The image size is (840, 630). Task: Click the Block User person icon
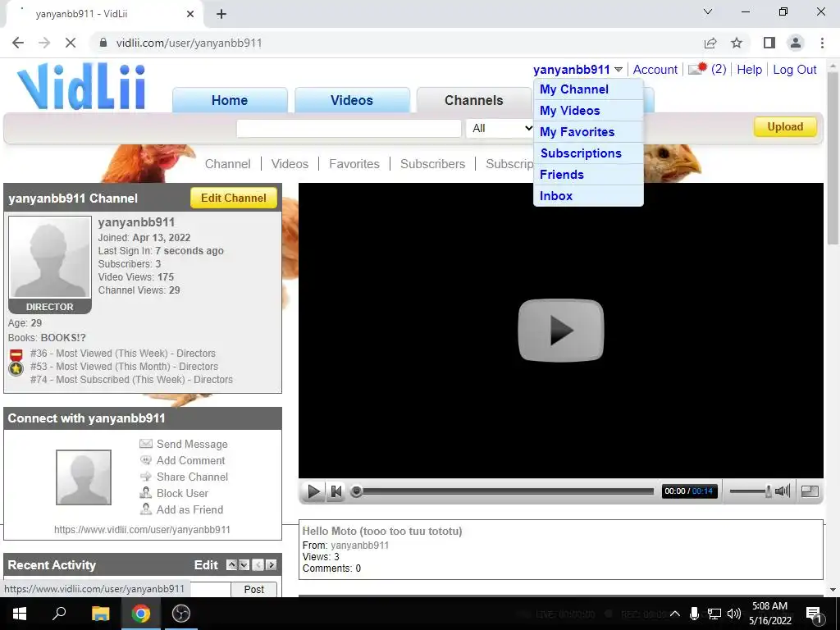click(146, 493)
